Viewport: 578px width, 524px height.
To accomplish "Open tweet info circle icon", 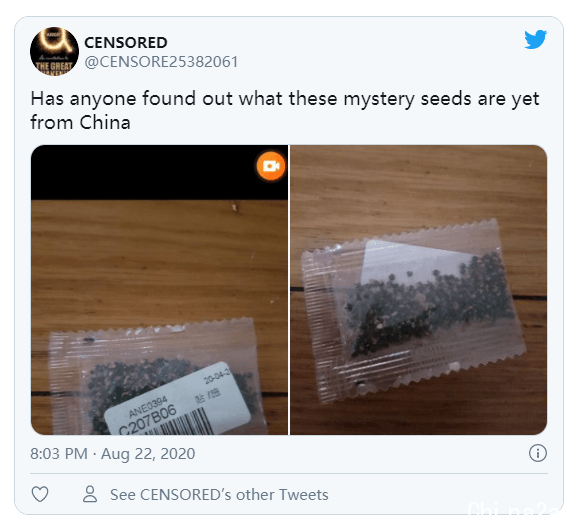I will point(538,453).
